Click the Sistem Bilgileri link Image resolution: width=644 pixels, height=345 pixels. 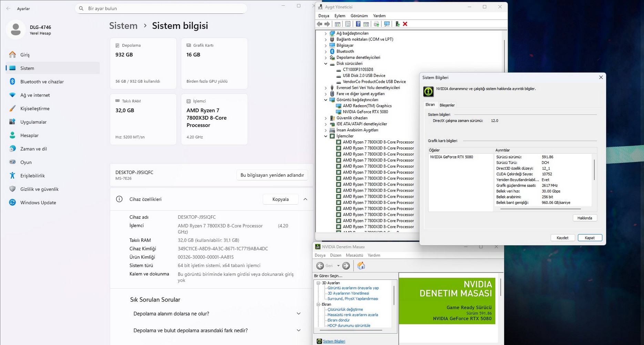[334, 341]
